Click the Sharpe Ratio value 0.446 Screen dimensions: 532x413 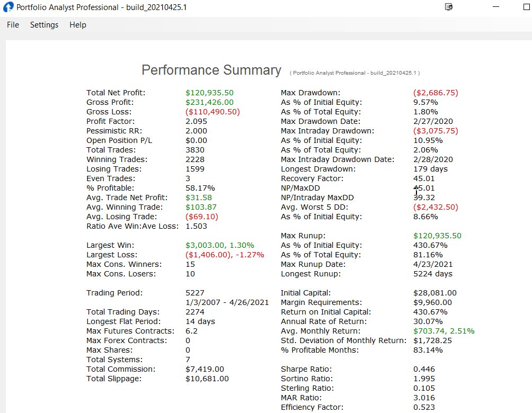424,369
